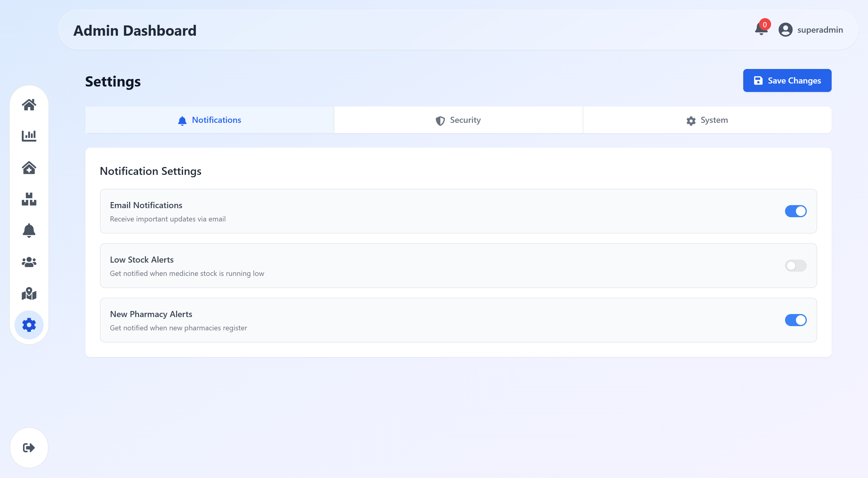
Task: Switch to the Security tab
Action: click(x=458, y=120)
